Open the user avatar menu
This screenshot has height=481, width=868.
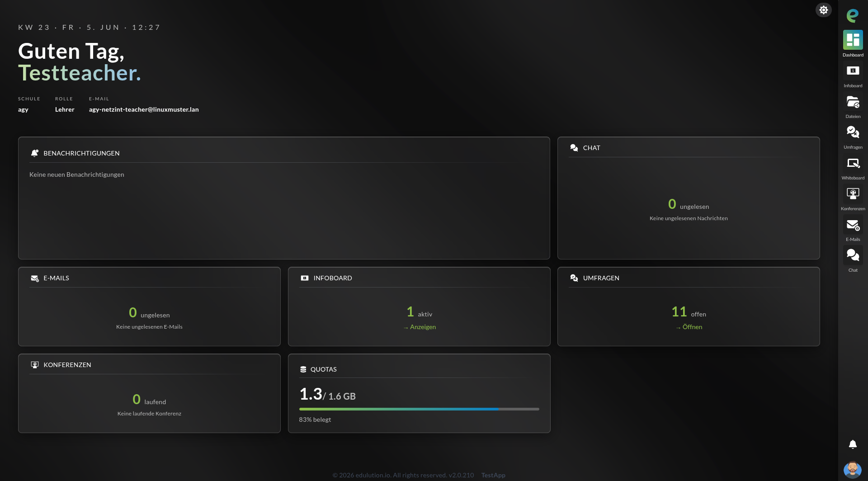(x=853, y=470)
